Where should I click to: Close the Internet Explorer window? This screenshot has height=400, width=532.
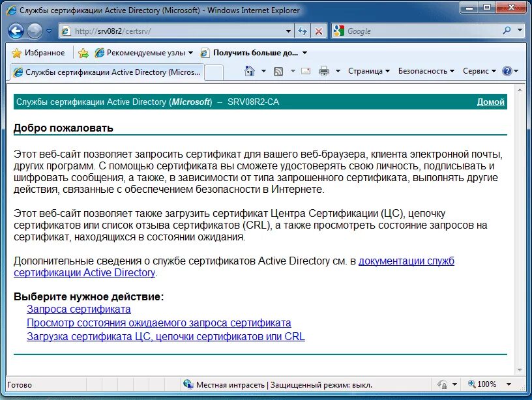[x=511, y=7]
